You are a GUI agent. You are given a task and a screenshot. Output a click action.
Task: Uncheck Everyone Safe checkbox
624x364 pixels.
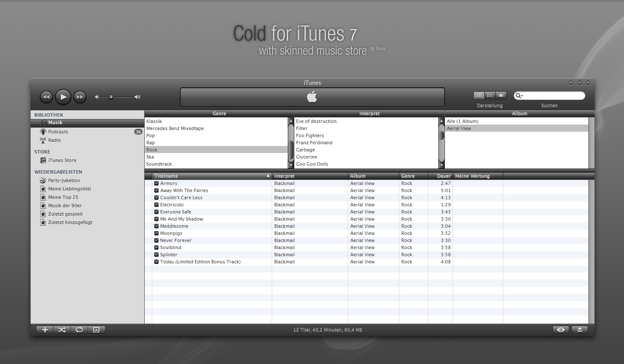click(156, 212)
